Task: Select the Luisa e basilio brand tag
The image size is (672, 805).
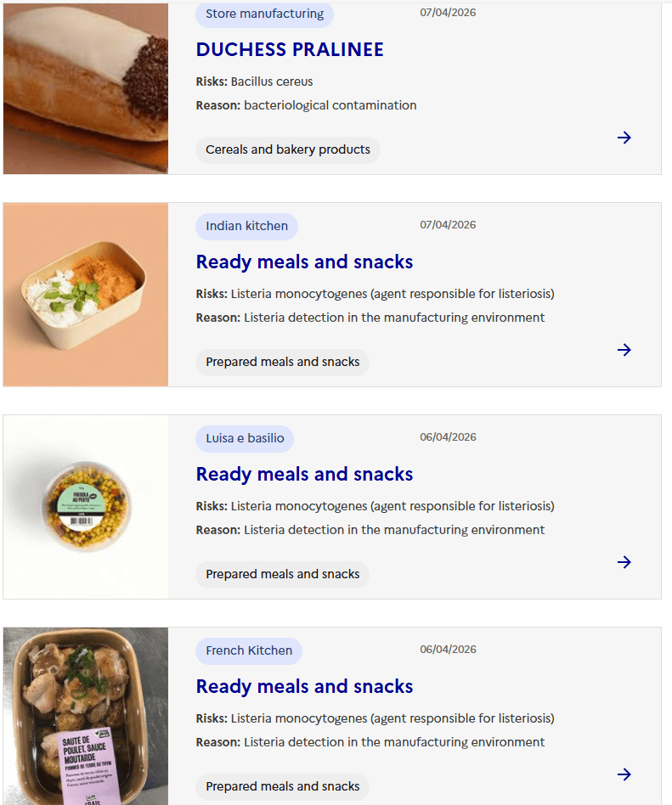Action: click(x=245, y=438)
